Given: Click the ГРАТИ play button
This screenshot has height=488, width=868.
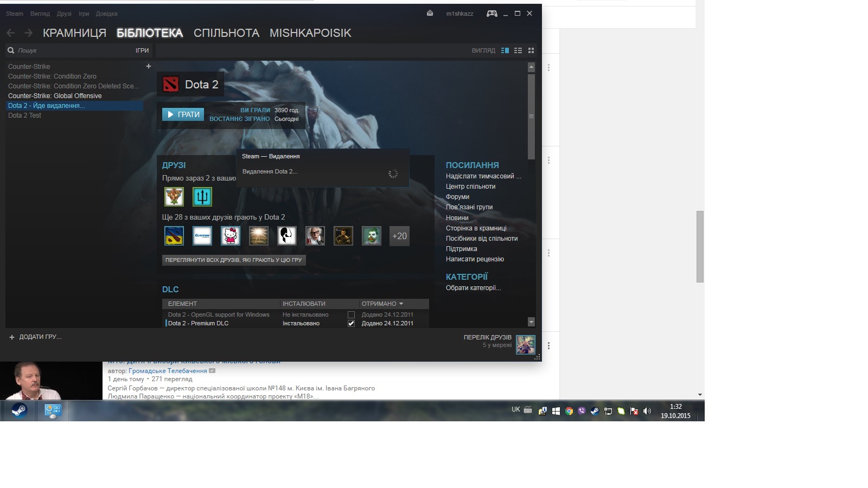Looking at the screenshot, I should coord(183,114).
